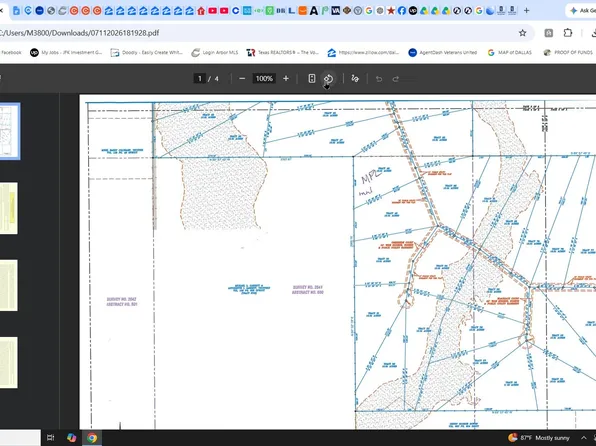The image size is (596, 446).
Task: Click the Chrome icon in taskbar
Action: (x=92, y=438)
